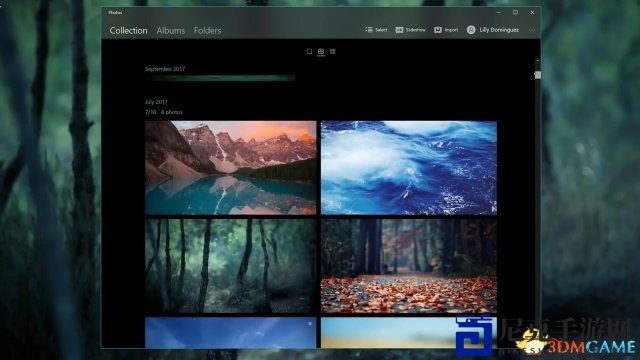The height and width of the screenshot is (360, 640).
Task: Close the Photos window
Action: [x=532, y=13]
